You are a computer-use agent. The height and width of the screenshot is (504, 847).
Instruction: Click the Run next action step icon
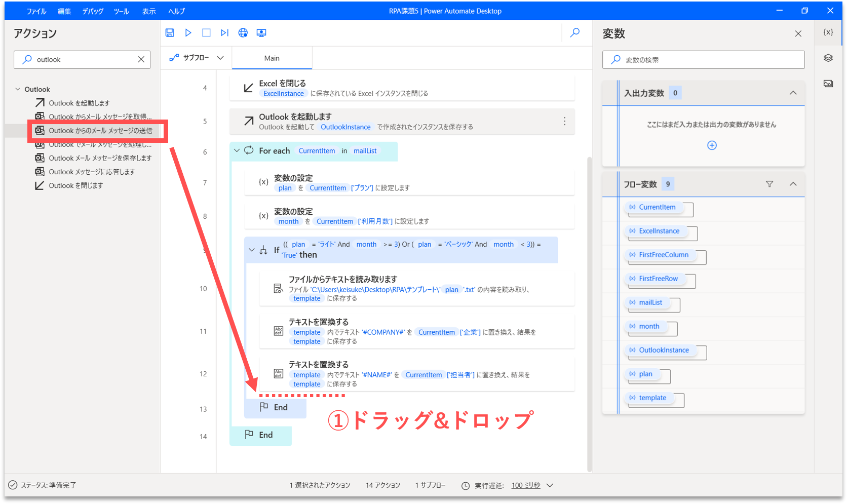click(x=224, y=33)
